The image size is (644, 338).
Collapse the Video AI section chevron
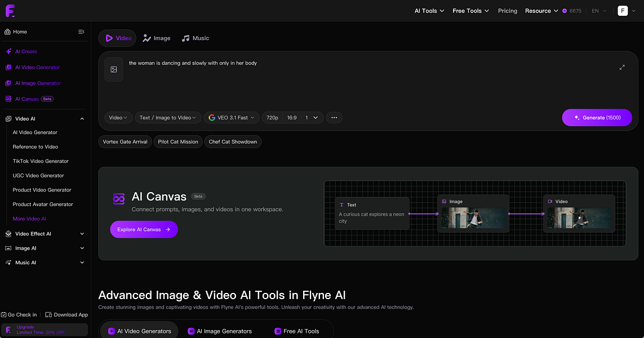(x=82, y=119)
